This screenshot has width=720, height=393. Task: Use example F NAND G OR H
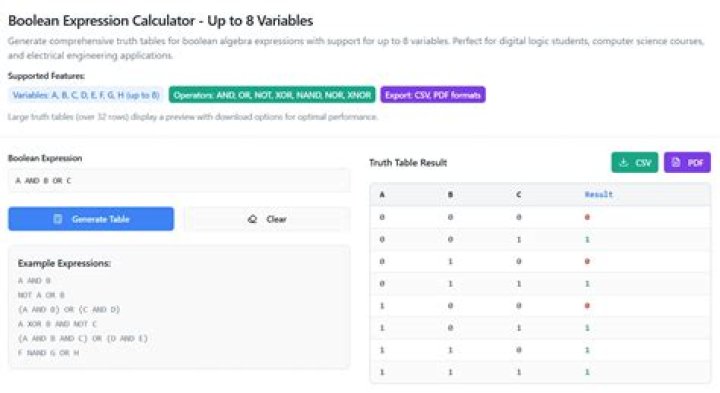[x=48, y=353]
